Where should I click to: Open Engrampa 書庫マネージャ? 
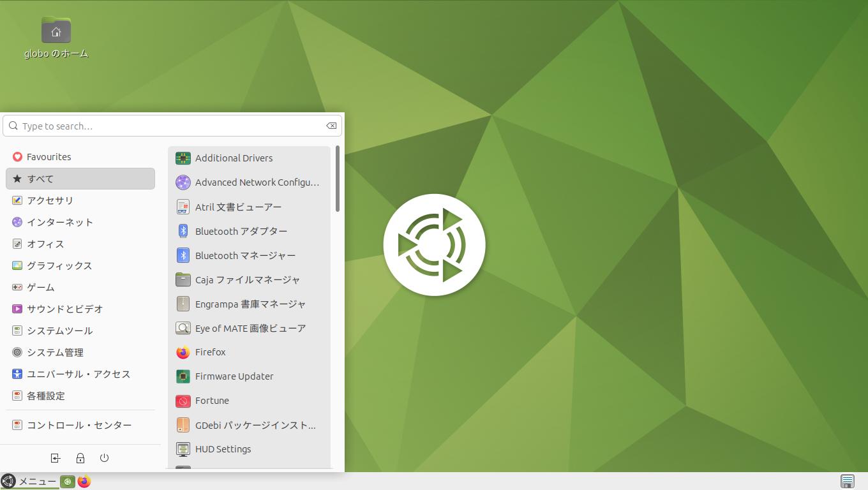coord(250,304)
